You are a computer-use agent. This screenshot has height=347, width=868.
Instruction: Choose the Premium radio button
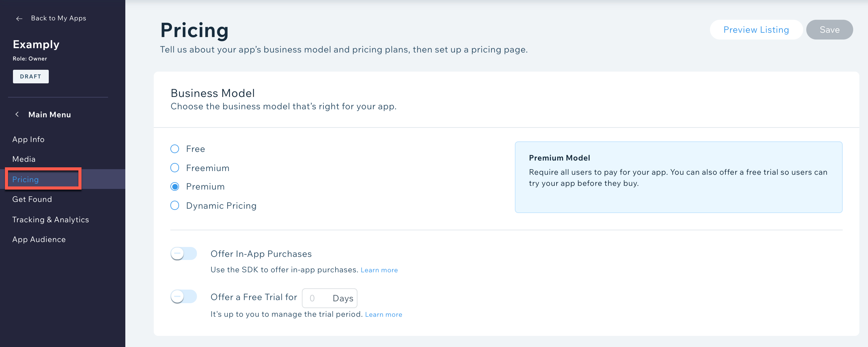click(174, 187)
